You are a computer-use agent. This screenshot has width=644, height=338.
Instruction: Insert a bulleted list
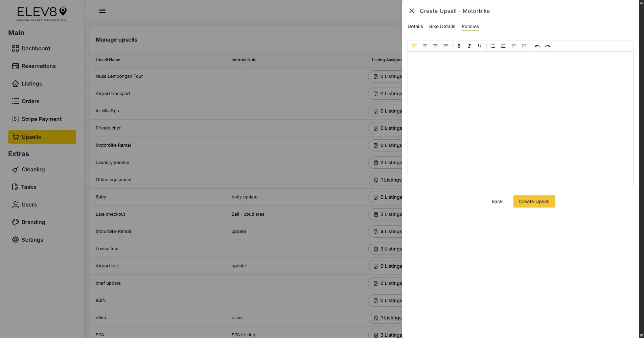492,46
